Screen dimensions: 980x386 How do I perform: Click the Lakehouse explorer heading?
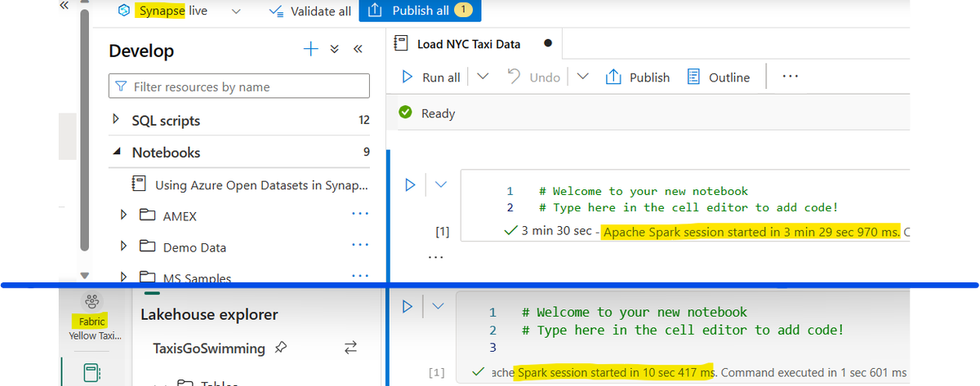[x=210, y=314]
